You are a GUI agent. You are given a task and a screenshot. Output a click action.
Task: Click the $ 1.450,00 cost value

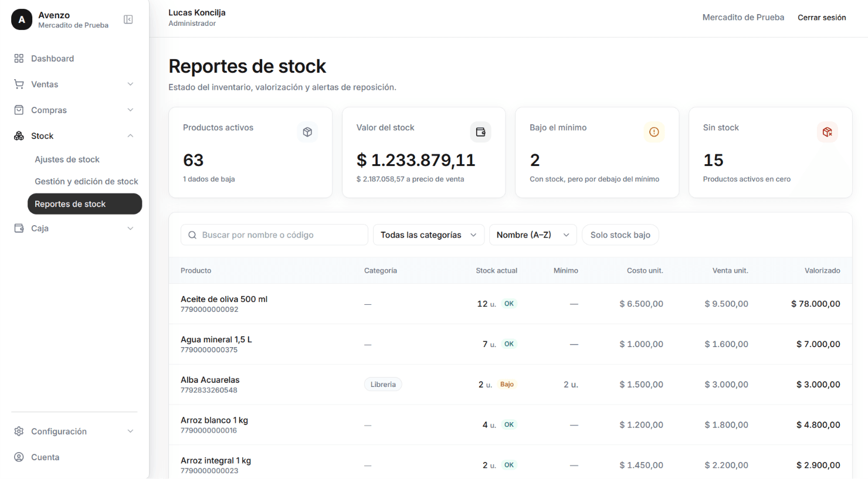pyautogui.click(x=642, y=465)
